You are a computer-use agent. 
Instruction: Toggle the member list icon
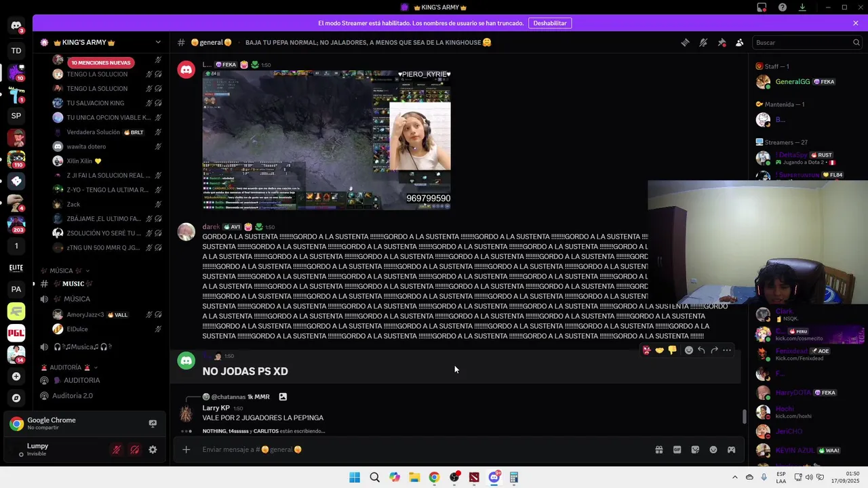pyautogui.click(x=740, y=42)
